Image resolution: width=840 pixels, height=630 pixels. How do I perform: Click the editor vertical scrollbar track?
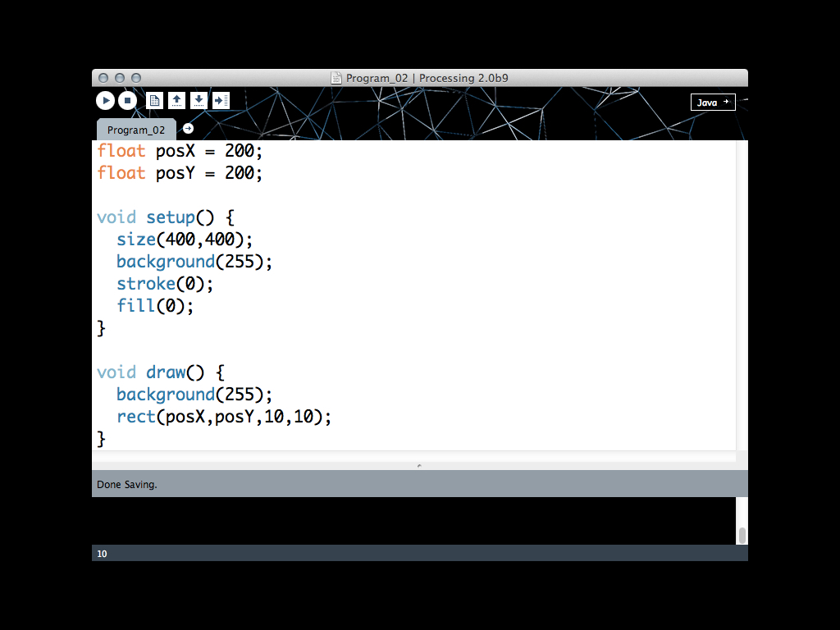[742, 295]
